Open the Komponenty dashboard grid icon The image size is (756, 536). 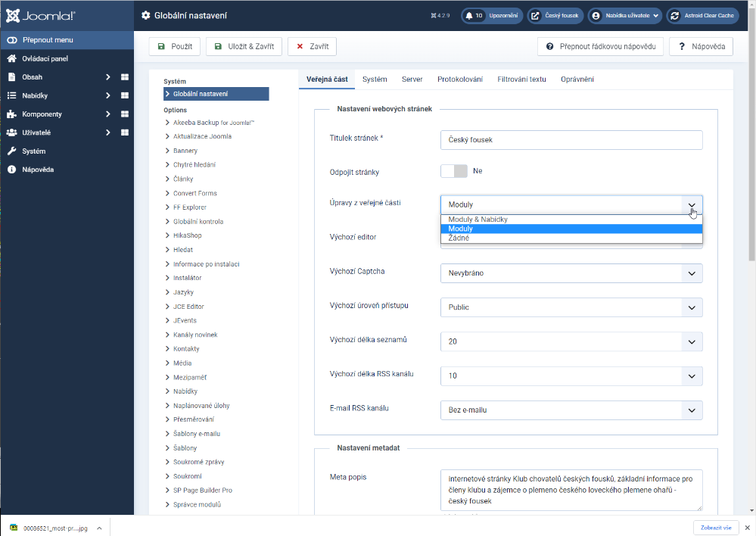[x=125, y=114]
